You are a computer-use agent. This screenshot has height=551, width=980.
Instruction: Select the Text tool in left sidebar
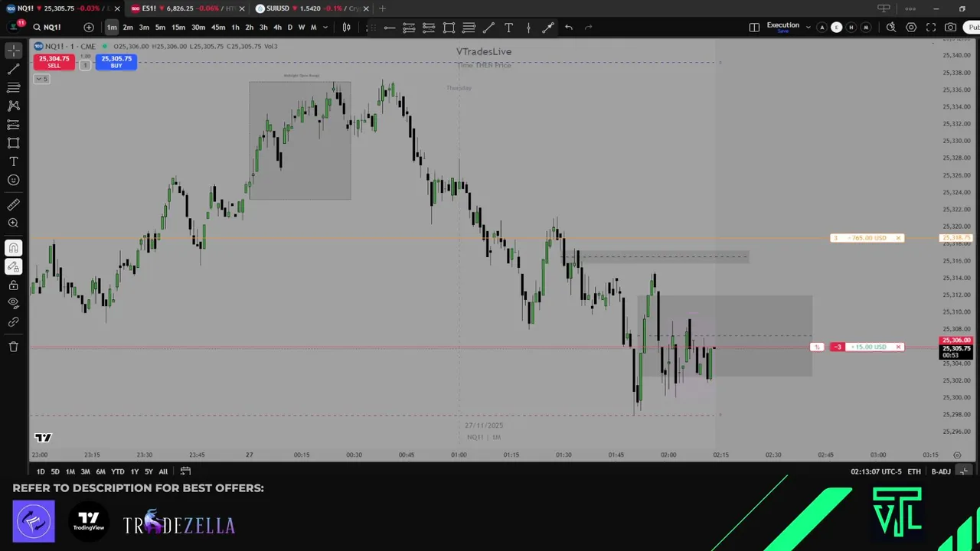point(13,161)
